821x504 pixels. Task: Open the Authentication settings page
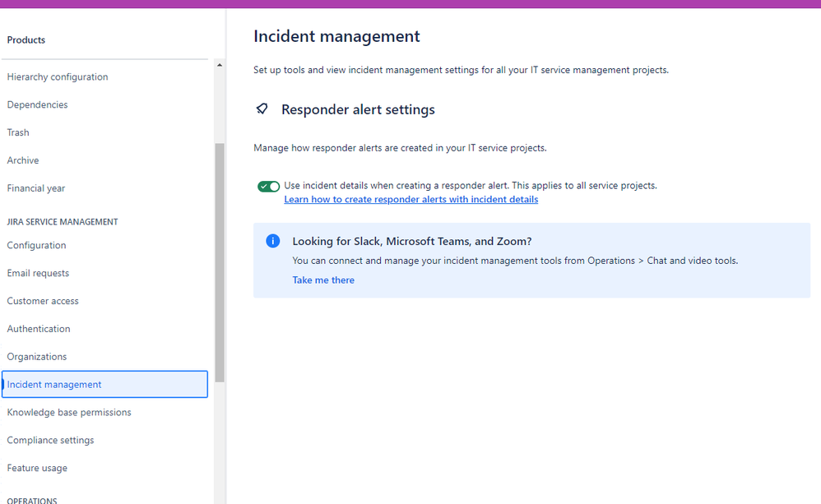(x=38, y=328)
